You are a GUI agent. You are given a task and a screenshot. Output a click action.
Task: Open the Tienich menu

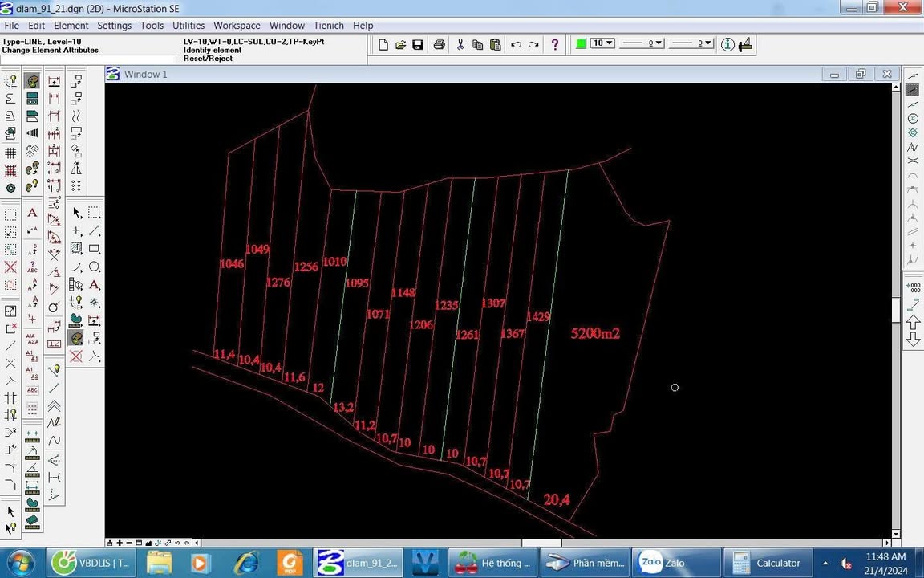coord(329,26)
